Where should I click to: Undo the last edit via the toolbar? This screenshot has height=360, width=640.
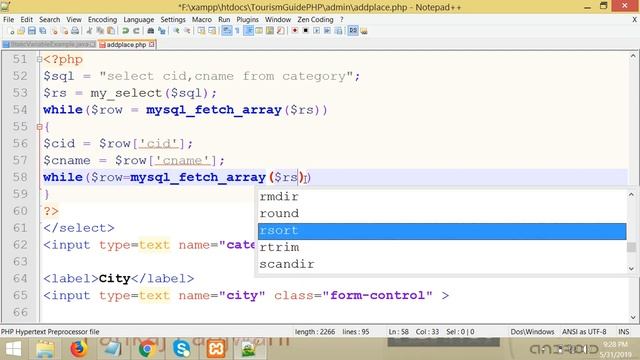click(125, 31)
